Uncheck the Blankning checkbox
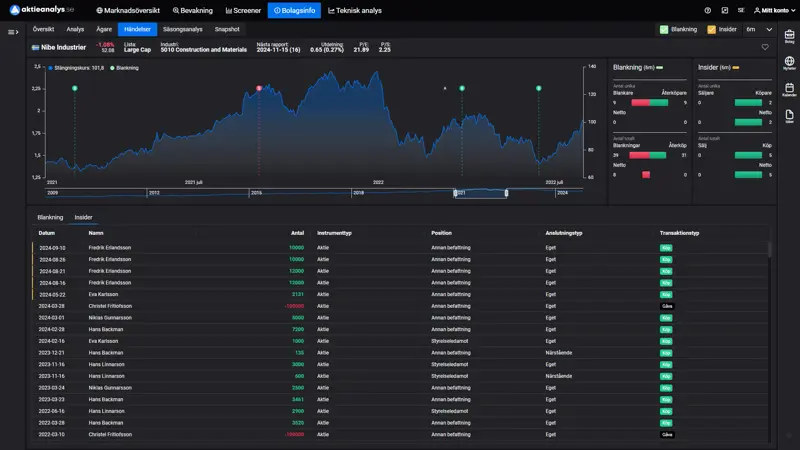800x450 pixels. tap(664, 29)
